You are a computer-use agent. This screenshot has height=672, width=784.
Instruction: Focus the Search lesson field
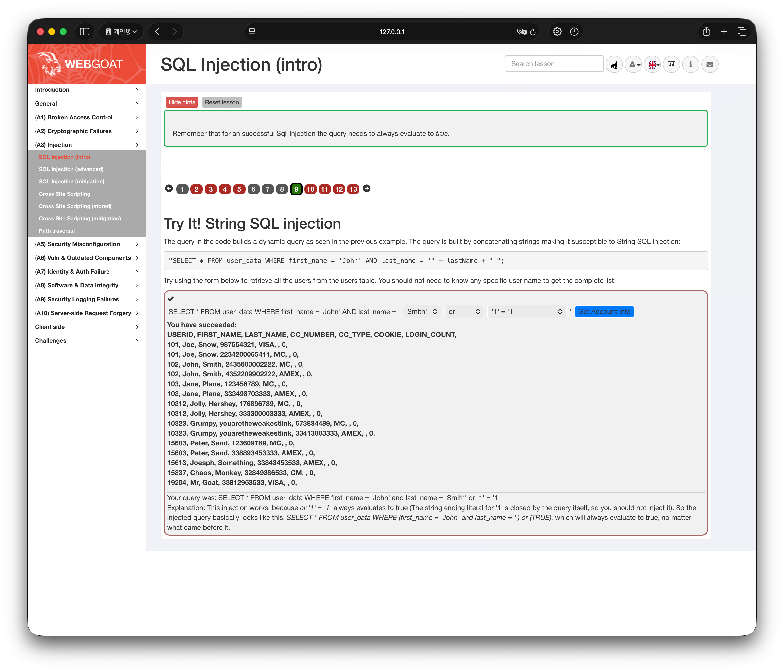553,64
